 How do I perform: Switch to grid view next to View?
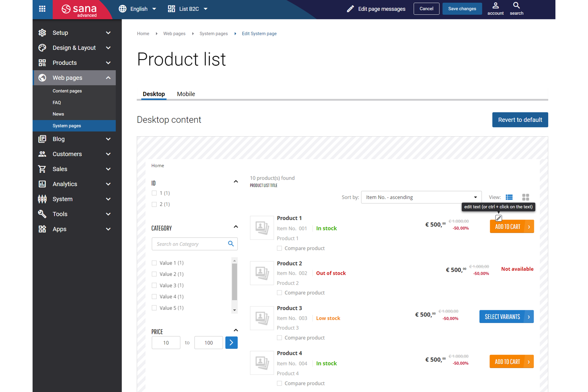point(525,197)
